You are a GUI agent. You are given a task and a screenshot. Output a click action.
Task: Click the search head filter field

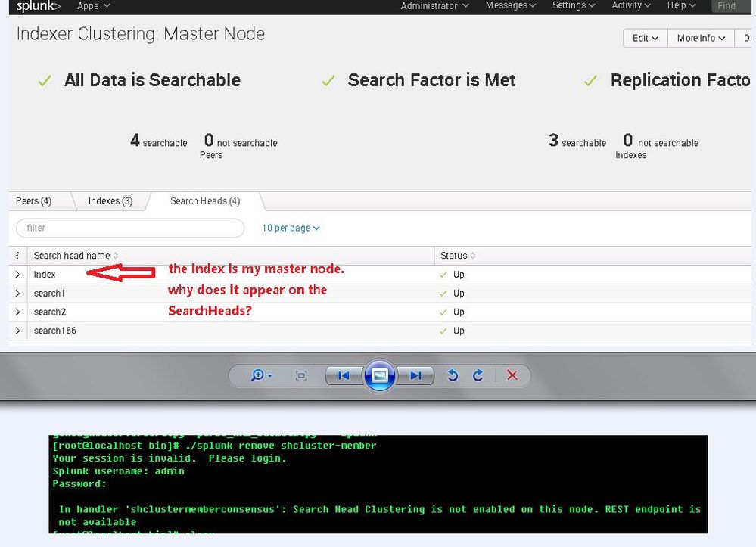coord(130,228)
